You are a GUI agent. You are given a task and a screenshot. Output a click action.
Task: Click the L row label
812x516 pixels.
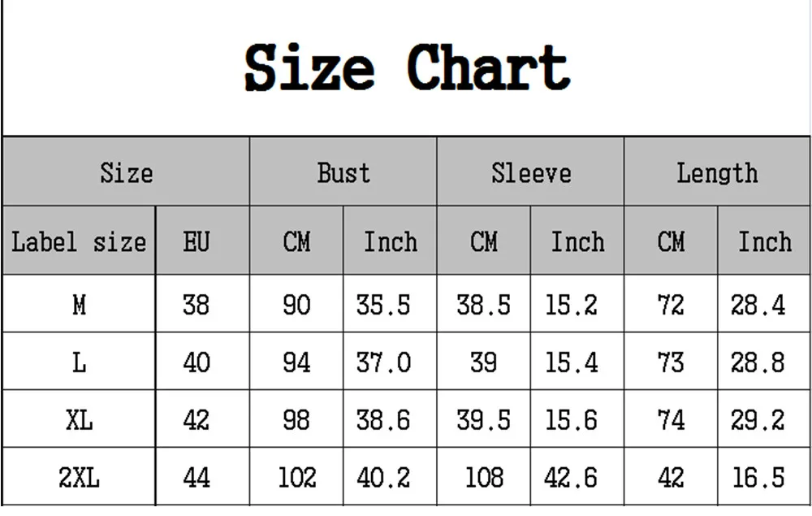click(x=80, y=362)
